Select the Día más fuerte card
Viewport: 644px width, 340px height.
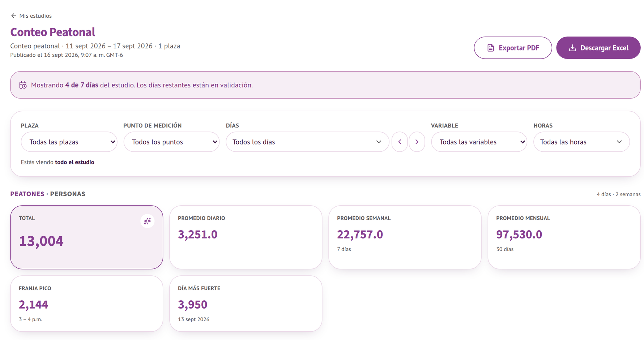[246, 304]
